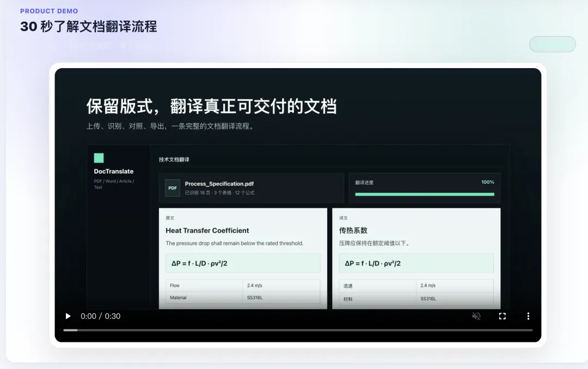Unmute the video with the speaker icon

point(476,316)
